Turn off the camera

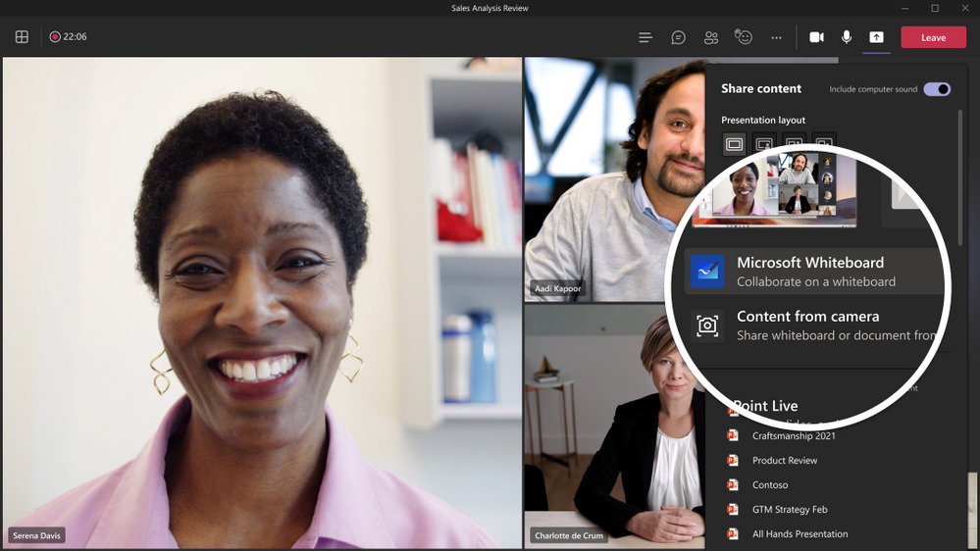pyautogui.click(x=816, y=37)
